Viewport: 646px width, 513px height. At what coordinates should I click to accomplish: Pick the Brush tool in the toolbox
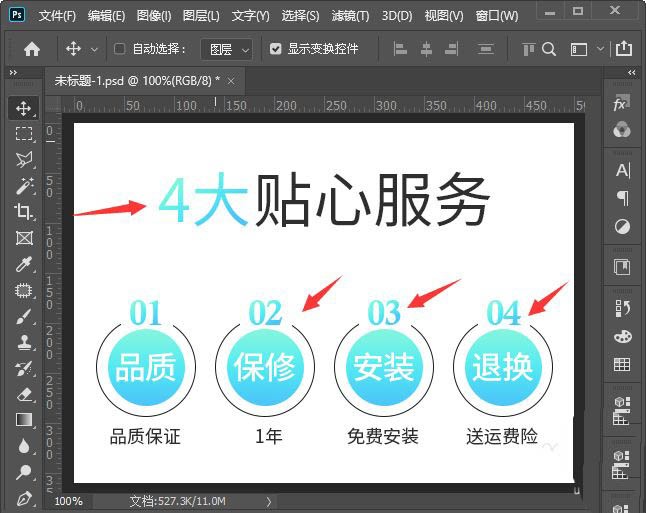pos(24,316)
